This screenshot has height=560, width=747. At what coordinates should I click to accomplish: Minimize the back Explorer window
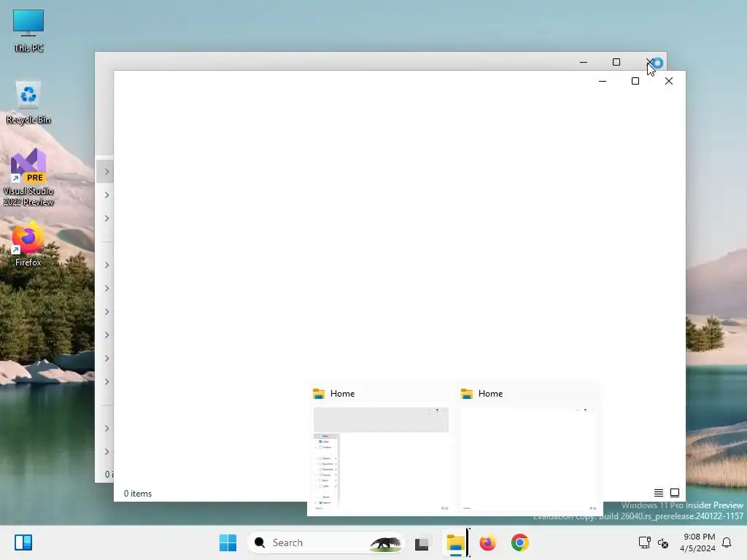[x=583, y=62]
